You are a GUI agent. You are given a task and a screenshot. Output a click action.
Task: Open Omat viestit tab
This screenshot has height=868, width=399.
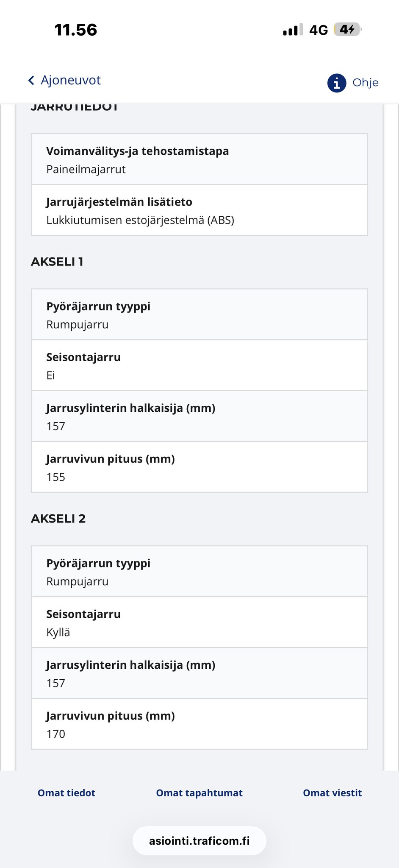tap(332, 793)
